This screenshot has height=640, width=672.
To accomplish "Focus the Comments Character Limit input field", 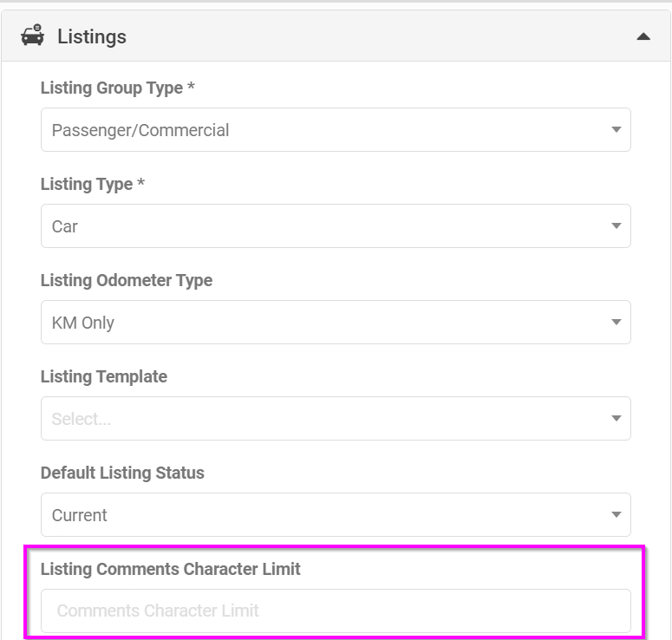I will pyautogui.click(x=336, y=611).
